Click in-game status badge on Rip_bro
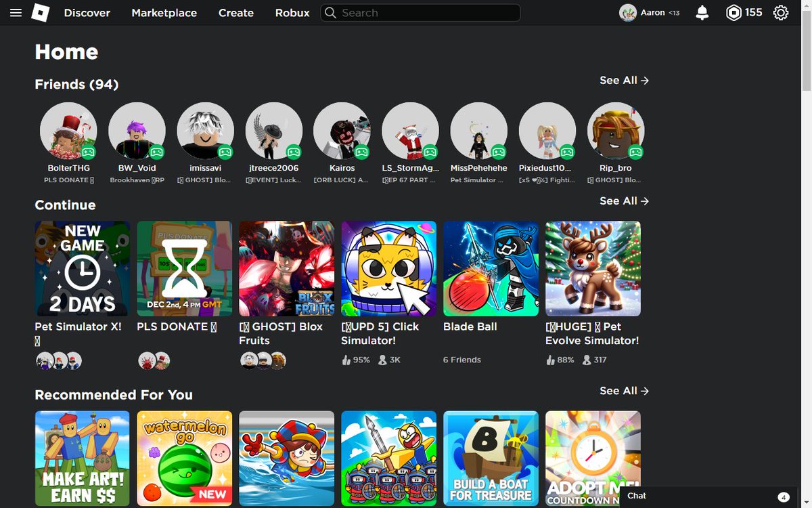The height and width of the screenshot is (508, 812). click(x=635, y=152)
